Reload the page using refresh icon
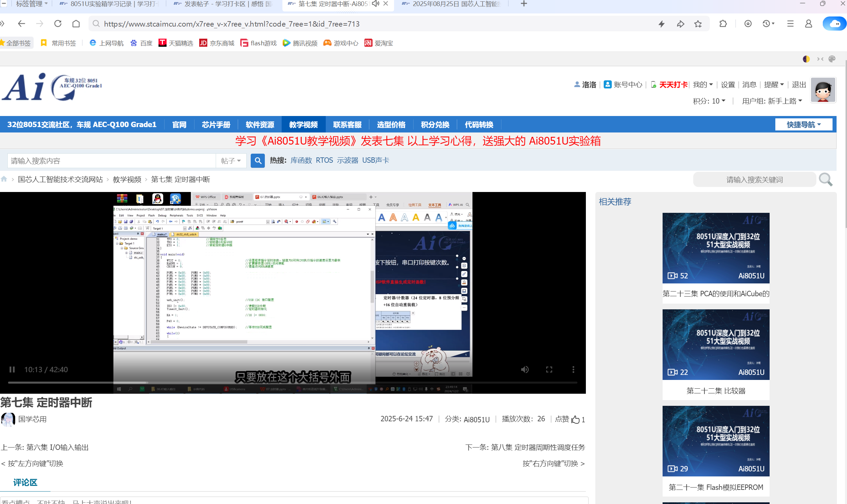847x504 pixels. coord(58,24)
